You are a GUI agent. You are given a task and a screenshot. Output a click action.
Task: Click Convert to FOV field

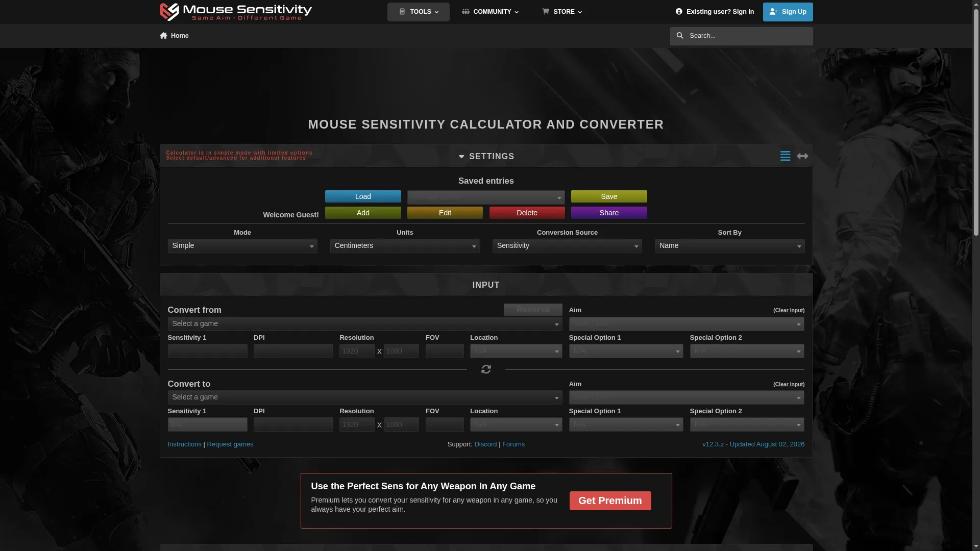click(x=445, y=424)
